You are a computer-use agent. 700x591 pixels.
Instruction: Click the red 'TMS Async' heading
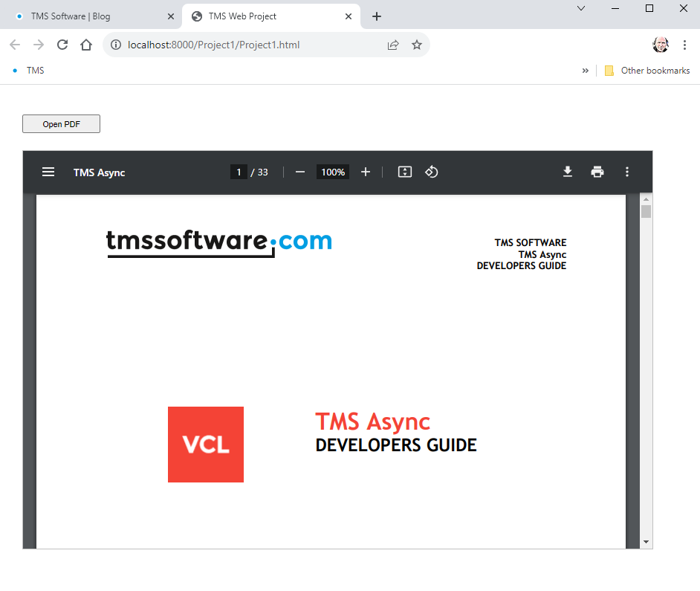pos(373,422)
